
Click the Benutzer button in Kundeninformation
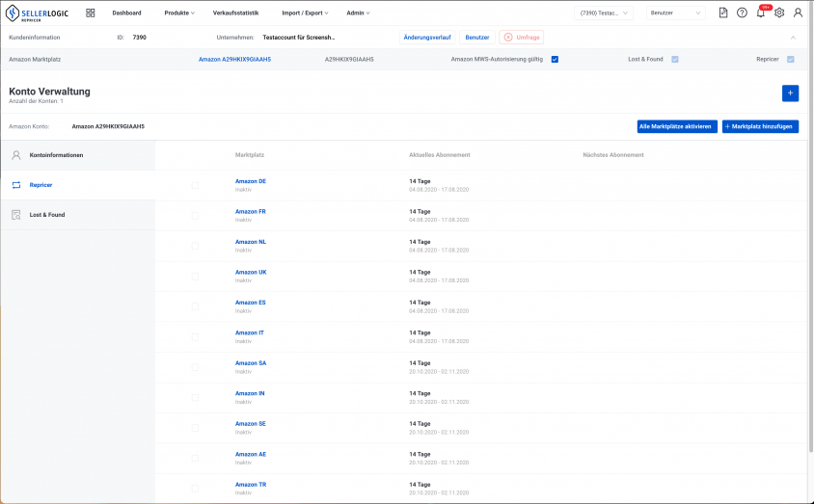[477, 38]
